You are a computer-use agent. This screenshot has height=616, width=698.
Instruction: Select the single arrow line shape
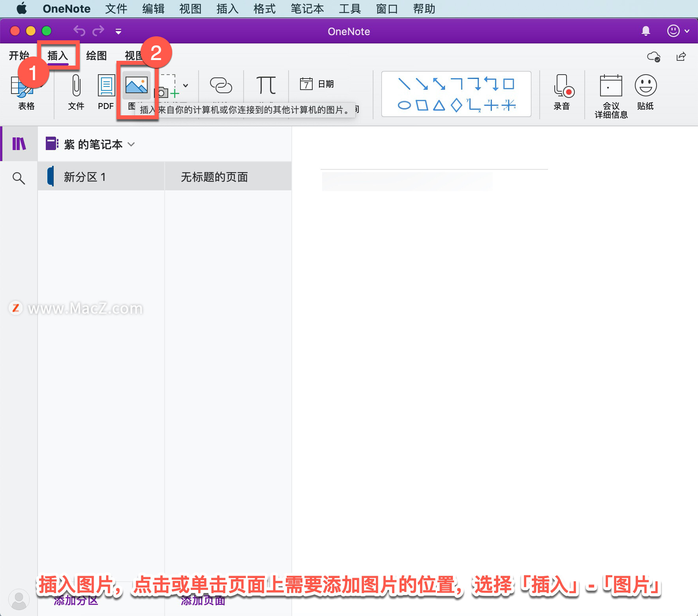422,84
